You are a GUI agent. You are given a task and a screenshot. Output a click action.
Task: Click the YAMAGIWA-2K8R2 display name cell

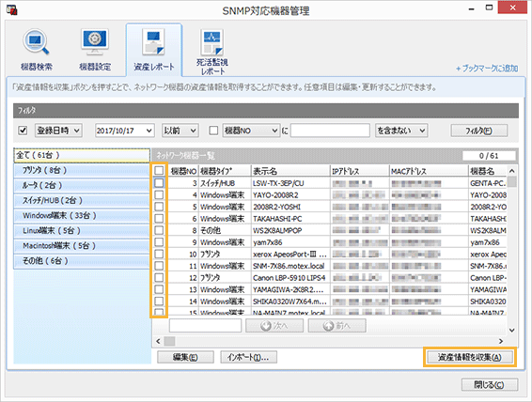(x=290, y=289)
